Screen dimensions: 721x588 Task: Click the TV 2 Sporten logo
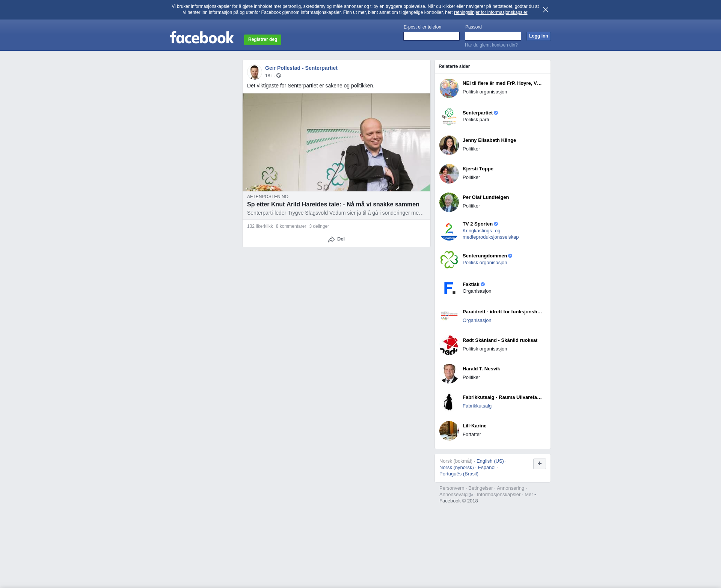[x=449, y=231]
